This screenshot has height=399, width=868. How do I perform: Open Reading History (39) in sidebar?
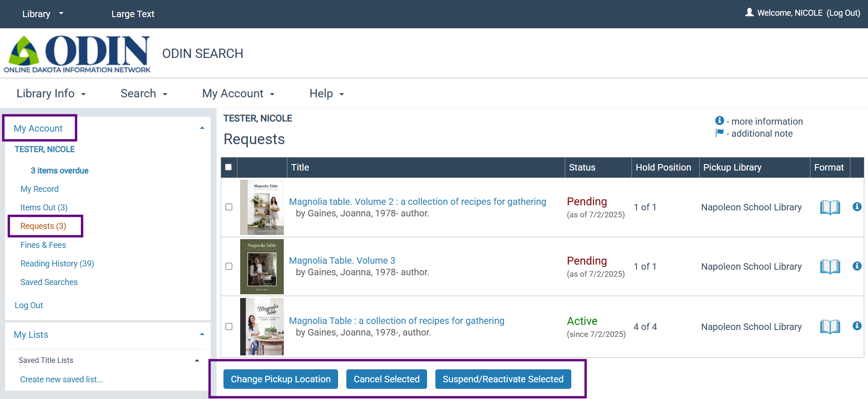pos(57,264)
